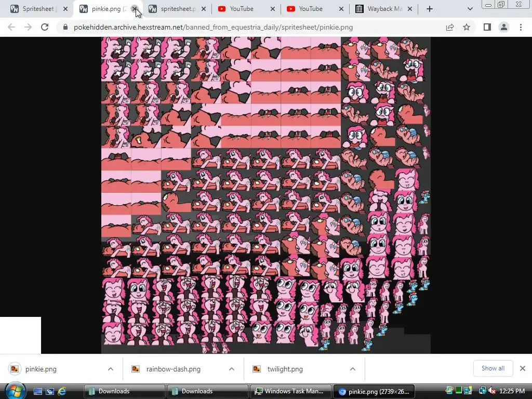Switch to the second YouTube tab
This screenshot has width=532, height=399.
[311, 9]
